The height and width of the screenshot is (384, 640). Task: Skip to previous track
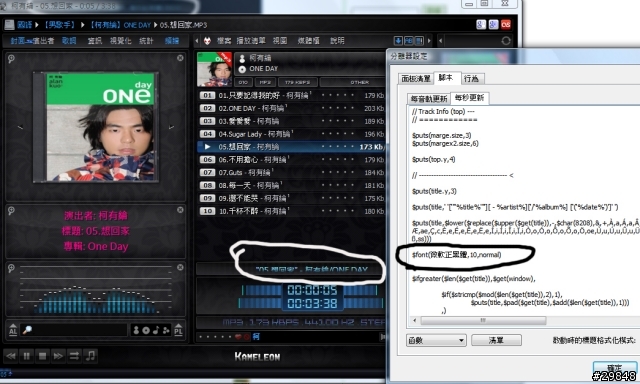point(11,356)
